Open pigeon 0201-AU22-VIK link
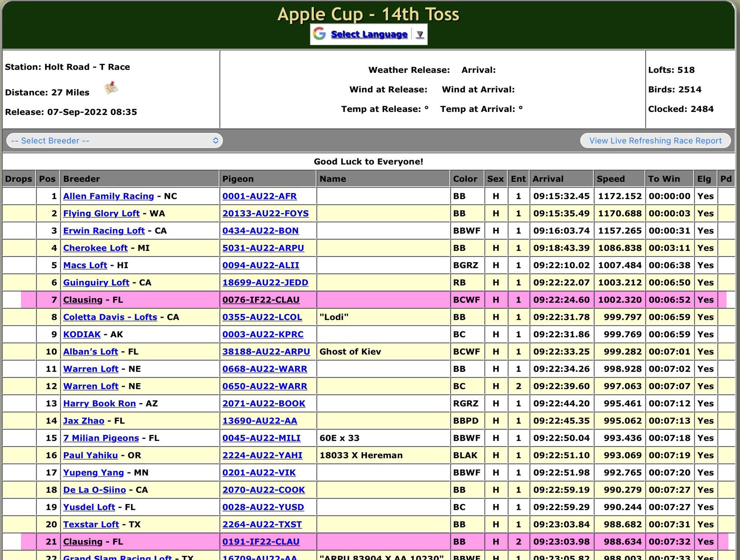 pyautogui.click(x=259, y=473)
